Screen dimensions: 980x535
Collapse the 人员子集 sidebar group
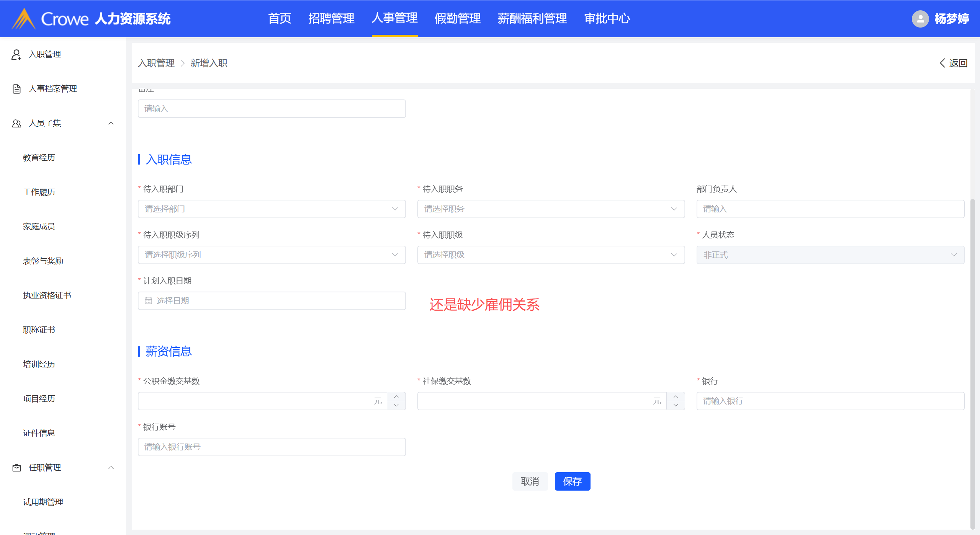pyautogui.click(x=111, y=123)
